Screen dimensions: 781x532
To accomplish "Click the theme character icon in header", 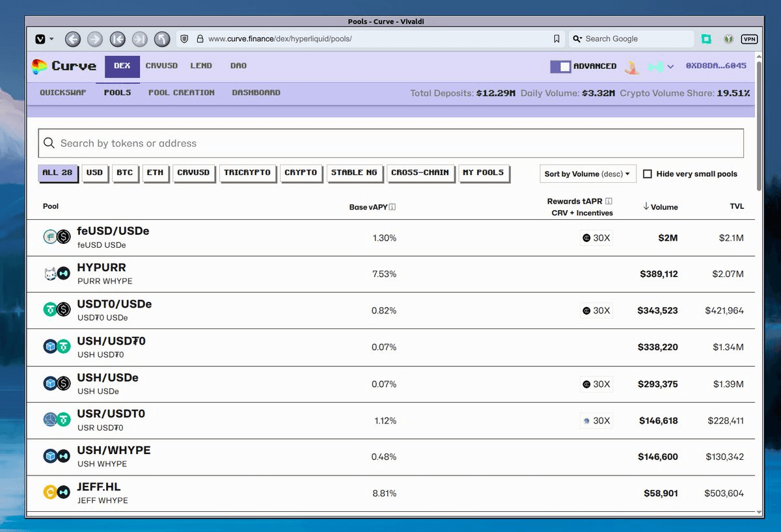I will (x=631, y=66).
